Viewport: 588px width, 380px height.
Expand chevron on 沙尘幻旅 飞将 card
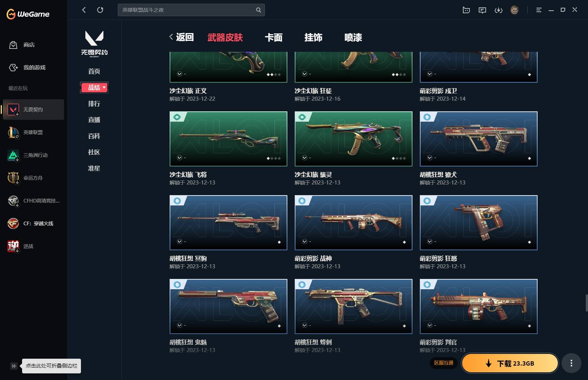coord(180,158)
